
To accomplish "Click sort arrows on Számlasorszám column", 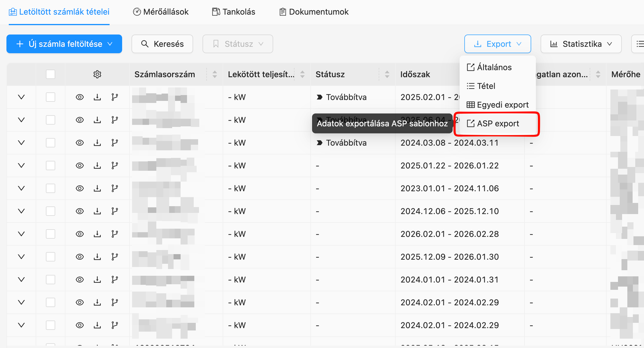I will click(x=215, y=74).
